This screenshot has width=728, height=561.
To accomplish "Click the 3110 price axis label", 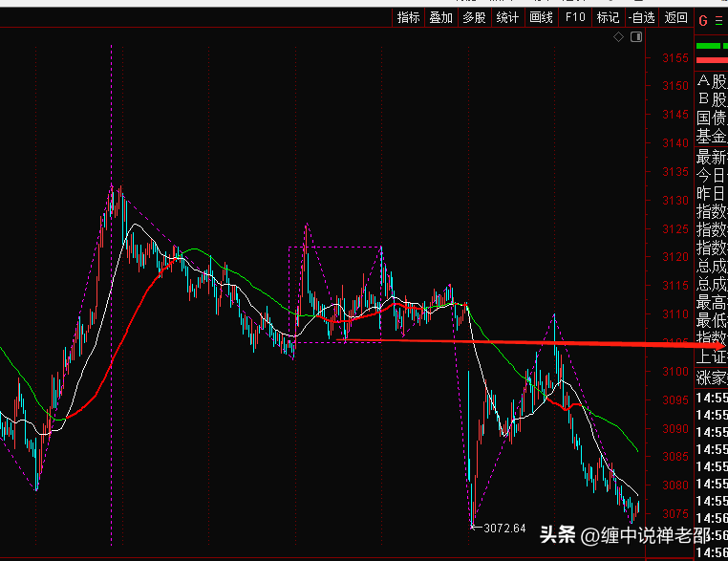I will [x=675, y=314].
